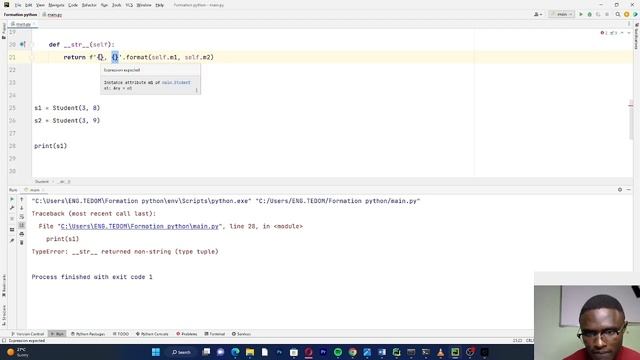This screenshot has width=640, height=360.
Task: Go to previous highlighted error arrow
Action: 622,33
